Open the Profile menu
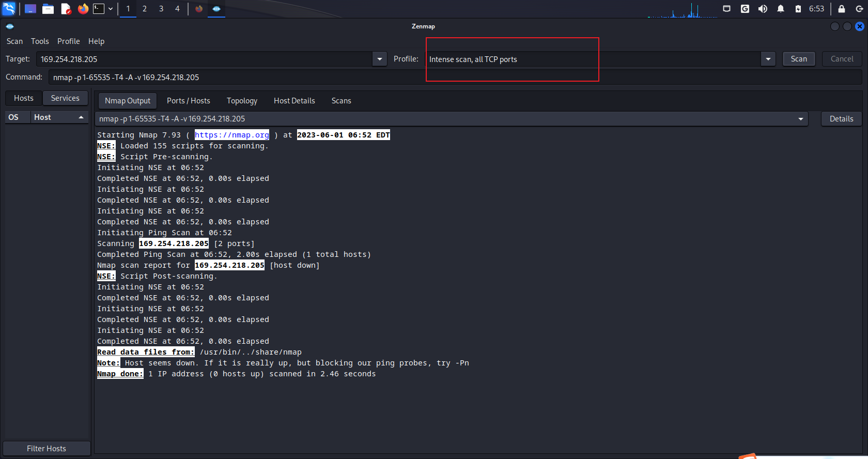The width and height of the screenshot is (868, 459). [x=69, y=41]
